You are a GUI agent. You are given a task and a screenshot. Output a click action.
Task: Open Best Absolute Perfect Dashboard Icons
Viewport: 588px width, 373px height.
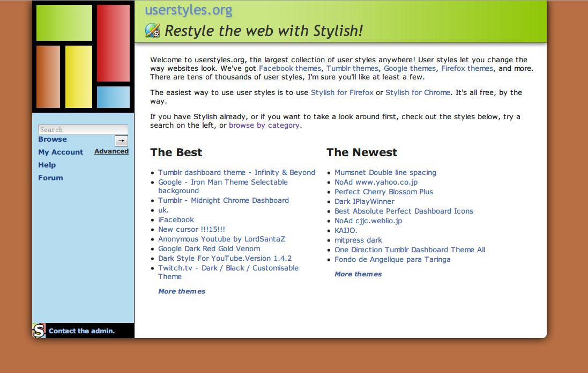404,211
